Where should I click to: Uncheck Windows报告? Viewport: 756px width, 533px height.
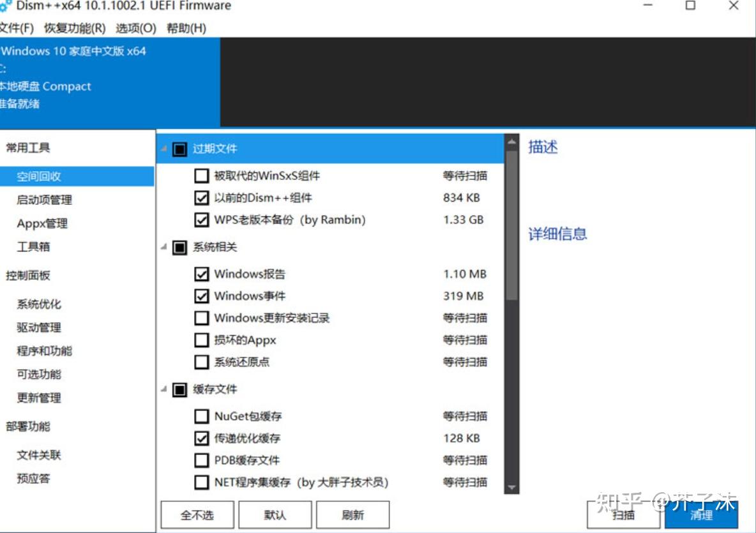[x=202, y=274]
